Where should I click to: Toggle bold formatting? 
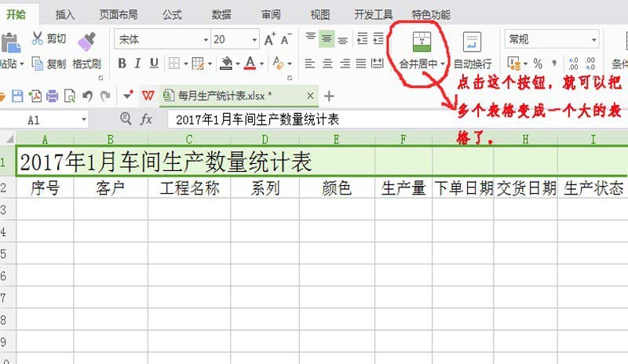(122, 64)
